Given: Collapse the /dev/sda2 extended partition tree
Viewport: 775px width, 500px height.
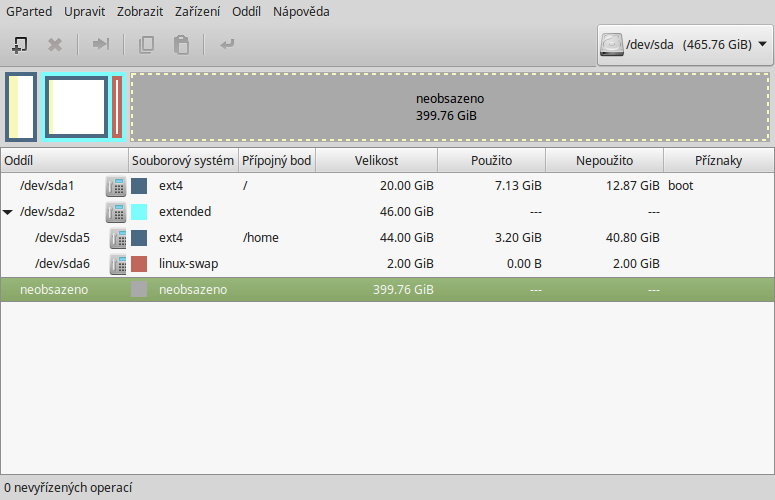Looking at the screenshot, I should [x=7, y=212].
